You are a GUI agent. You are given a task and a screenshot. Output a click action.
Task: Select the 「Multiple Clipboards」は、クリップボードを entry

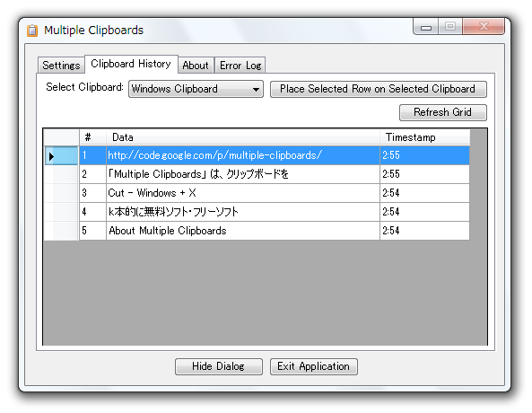pos(243,174)
